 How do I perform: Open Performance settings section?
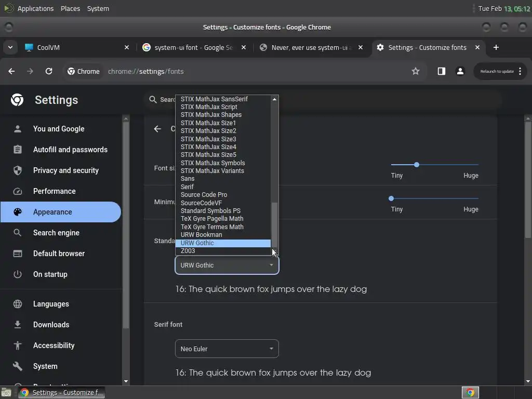pyautogui.click(x=61, y=191)
